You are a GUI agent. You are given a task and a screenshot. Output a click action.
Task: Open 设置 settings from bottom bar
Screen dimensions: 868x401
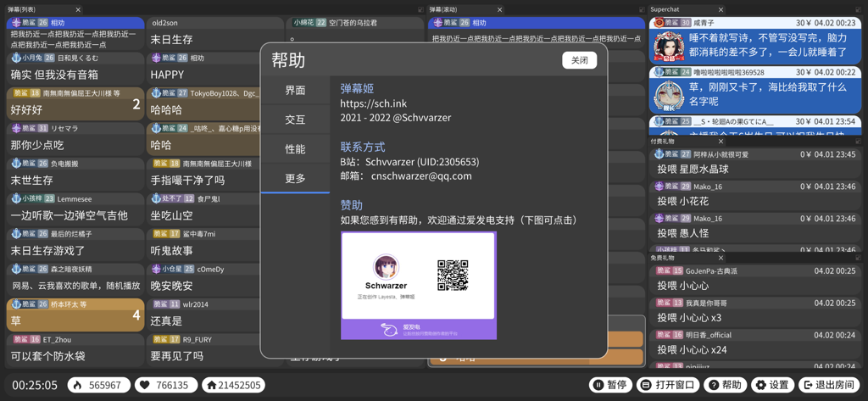[x=773, y=385]
